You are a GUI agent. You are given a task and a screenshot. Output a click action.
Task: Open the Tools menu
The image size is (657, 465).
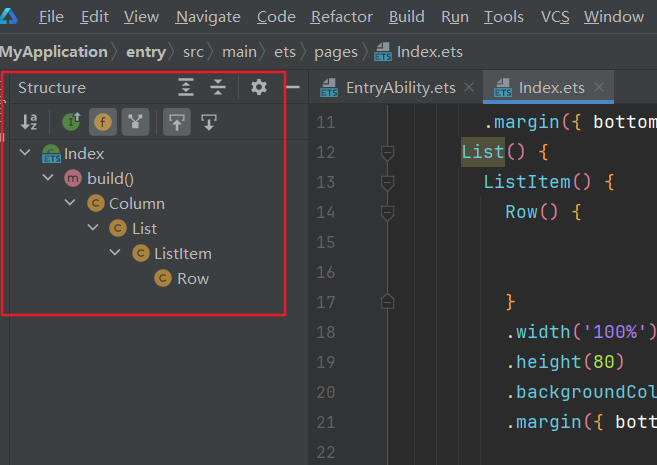504,17
